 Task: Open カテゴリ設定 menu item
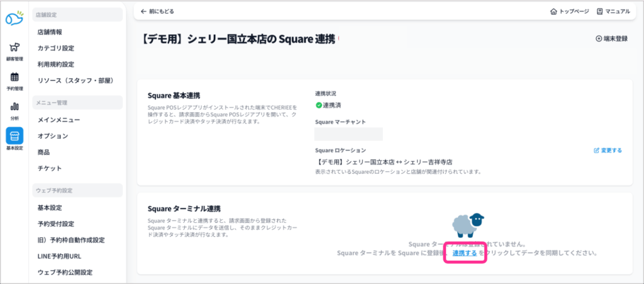[x=56, y=48]
